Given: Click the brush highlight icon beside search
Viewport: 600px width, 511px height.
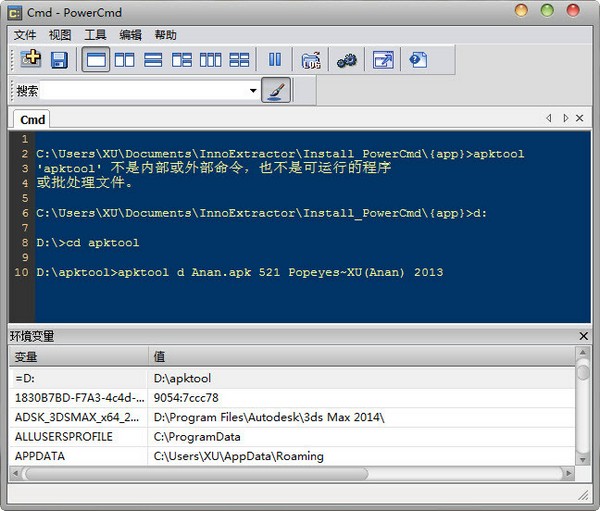Looking at the screenshot, I should tap(277, 91).
